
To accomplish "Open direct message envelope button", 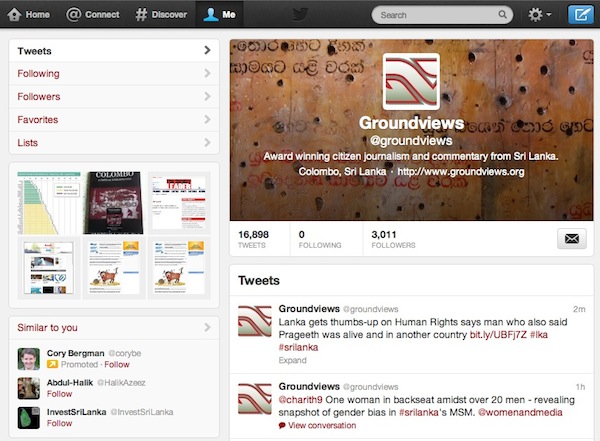I will (x=572, y=238).
